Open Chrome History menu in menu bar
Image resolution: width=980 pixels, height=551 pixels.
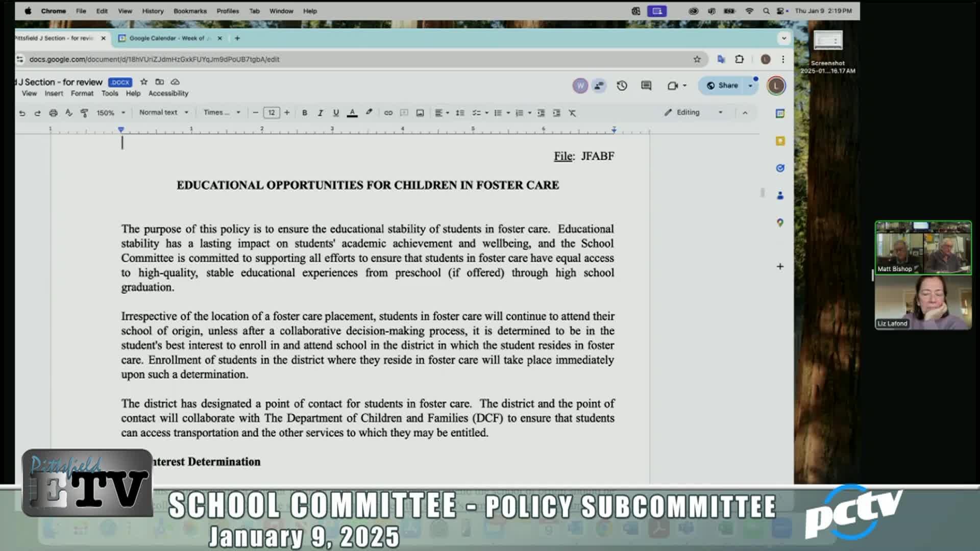point(153,11)
